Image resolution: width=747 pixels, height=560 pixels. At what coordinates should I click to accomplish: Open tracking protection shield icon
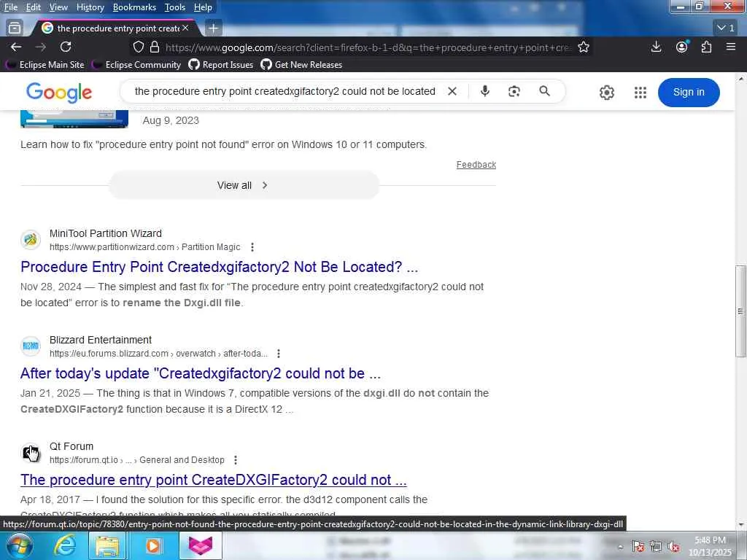click(138, 47)
